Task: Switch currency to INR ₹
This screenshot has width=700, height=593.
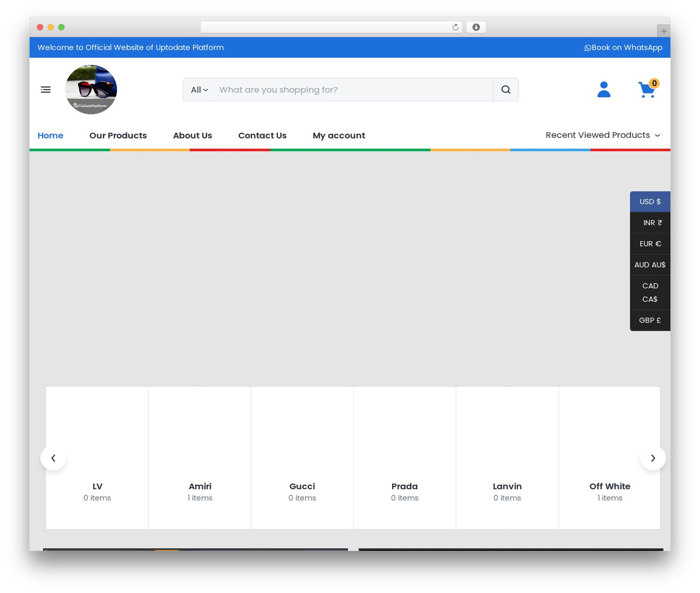Action: tap(650, 223)
